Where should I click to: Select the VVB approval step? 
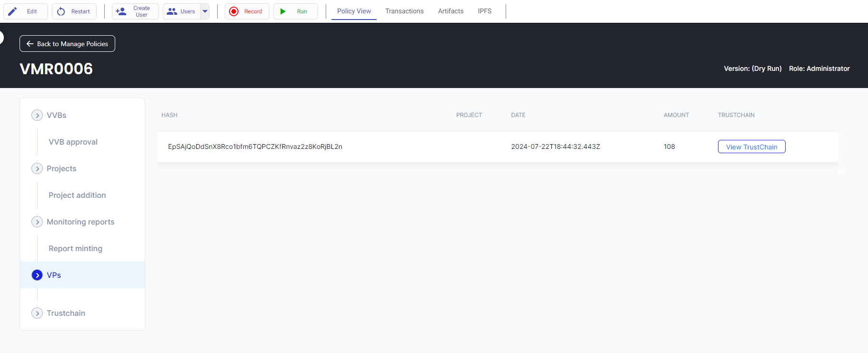point(73,142)
